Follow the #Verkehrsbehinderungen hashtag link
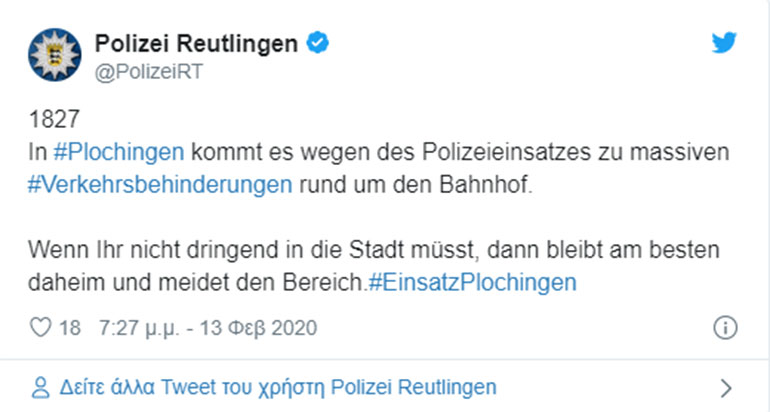Screen dimensions: 770x412 click(162, 186)
